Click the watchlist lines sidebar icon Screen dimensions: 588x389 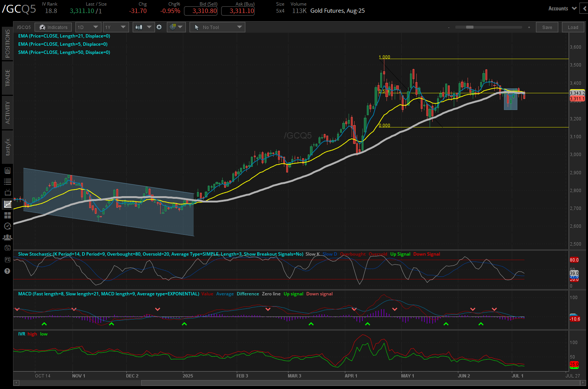[7, 182]
